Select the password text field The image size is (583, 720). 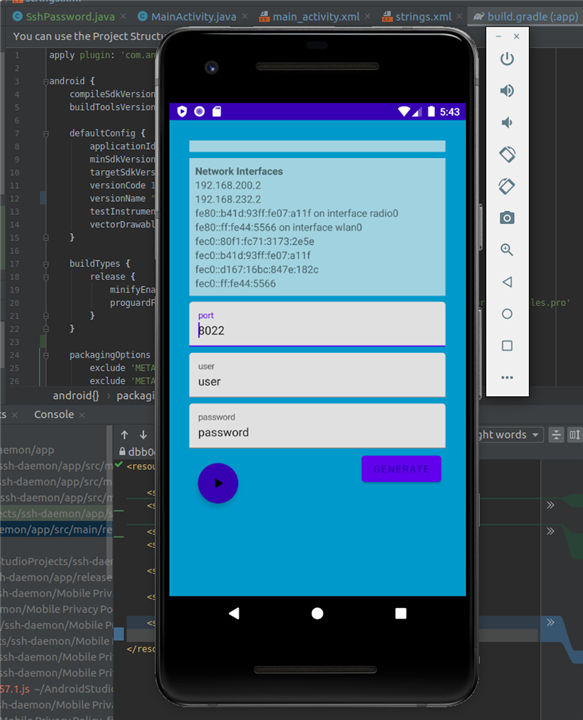click(317, 426)
